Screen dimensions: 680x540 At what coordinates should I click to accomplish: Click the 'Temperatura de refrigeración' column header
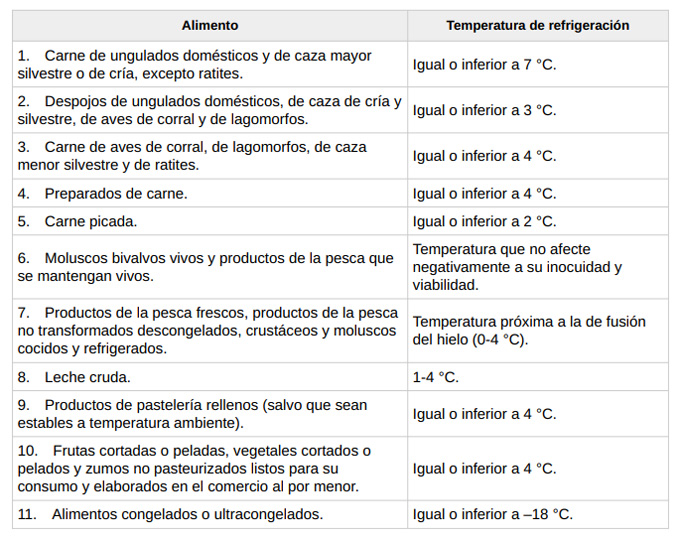point(537,25)
